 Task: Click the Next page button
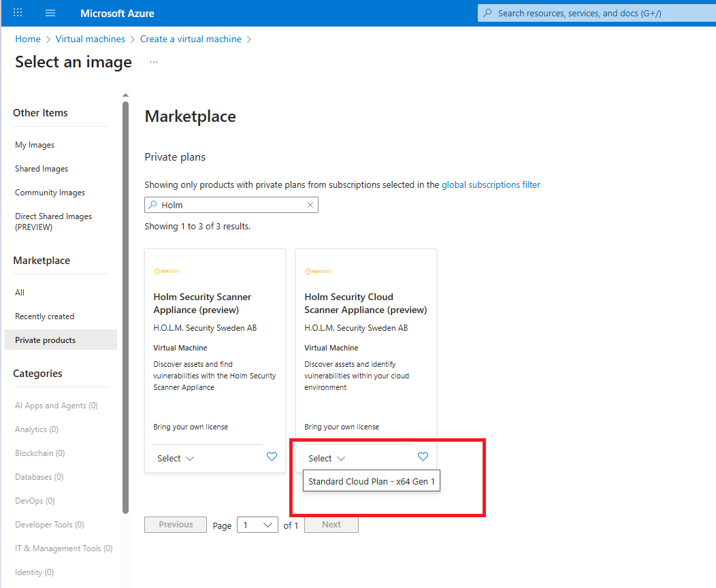tap(331, 525)
